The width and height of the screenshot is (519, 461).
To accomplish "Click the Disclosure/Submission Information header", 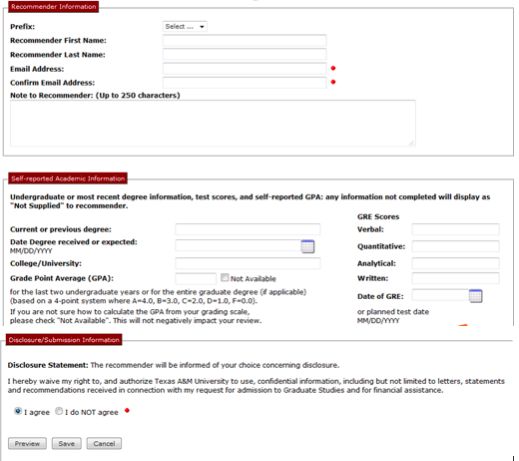I will 64,340.
